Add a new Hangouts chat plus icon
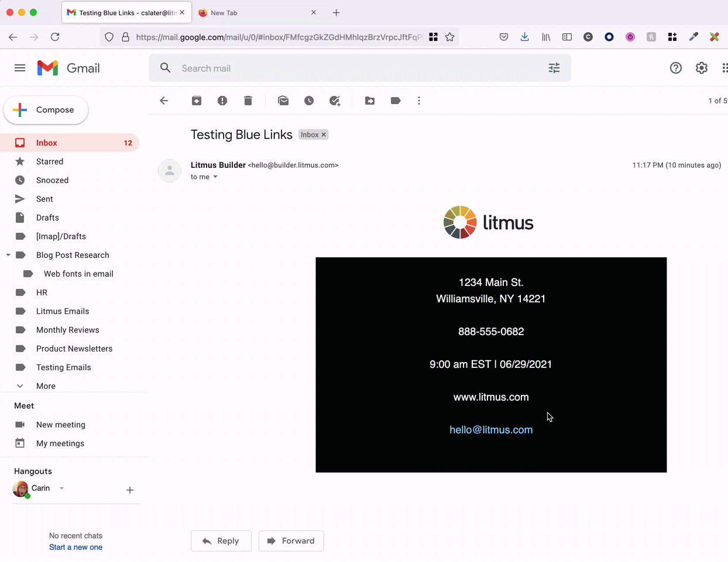Viewport: 728px width, 562px height. tap(130, 490)
